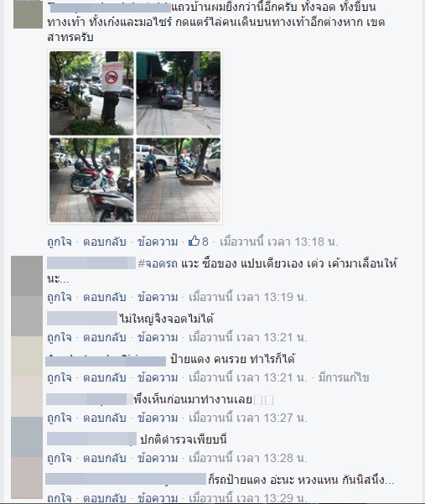Click ถูกใจ on the 13:19 comment

tap(60, 297)
